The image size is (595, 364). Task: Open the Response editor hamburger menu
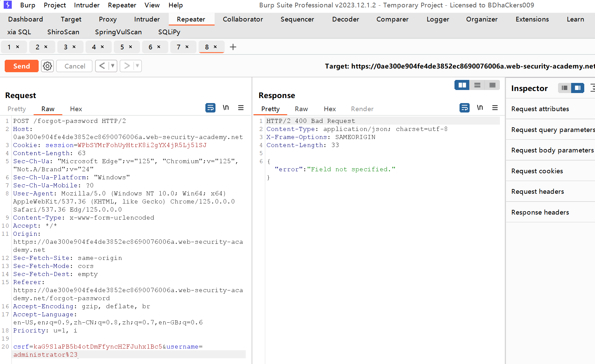pyautogui.click(x=495, y=107)
